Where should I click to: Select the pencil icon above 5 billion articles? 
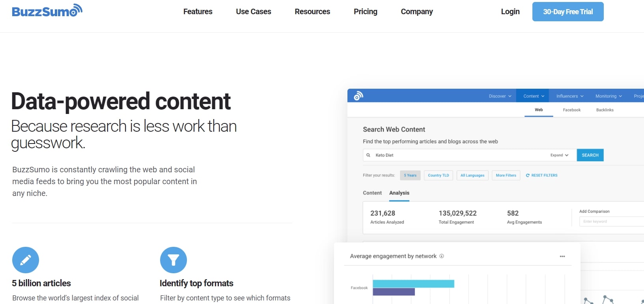coord(25,259)
